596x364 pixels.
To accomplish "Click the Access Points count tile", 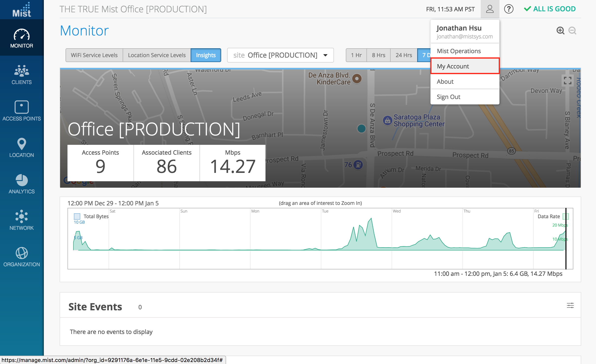I will pos(100,163).
